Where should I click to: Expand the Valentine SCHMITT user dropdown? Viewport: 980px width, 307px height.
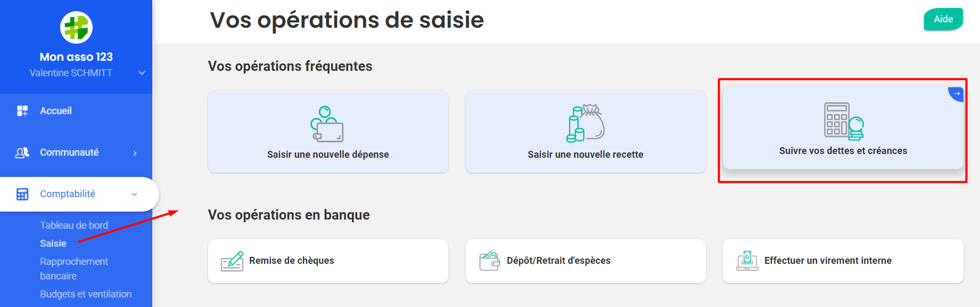tap(142, 73)
